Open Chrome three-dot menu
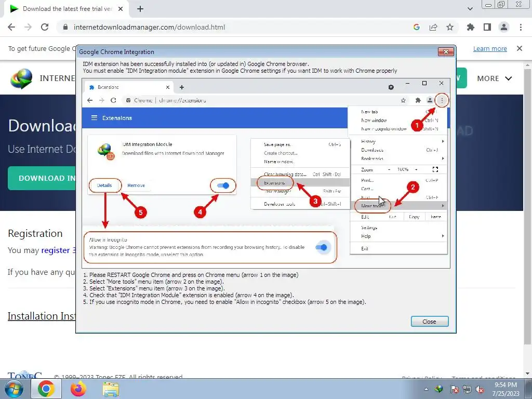 (521, 27)
